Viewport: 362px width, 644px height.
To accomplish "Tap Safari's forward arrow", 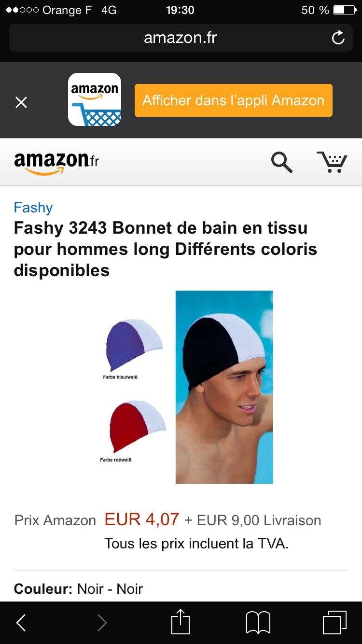I will tap(102, 623).
